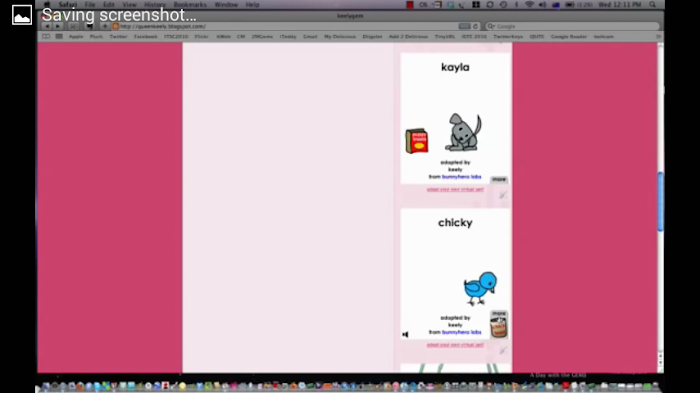Follow 'bunnyhero labs' link under chicky

pyautogui.click(x=462, y=332)
